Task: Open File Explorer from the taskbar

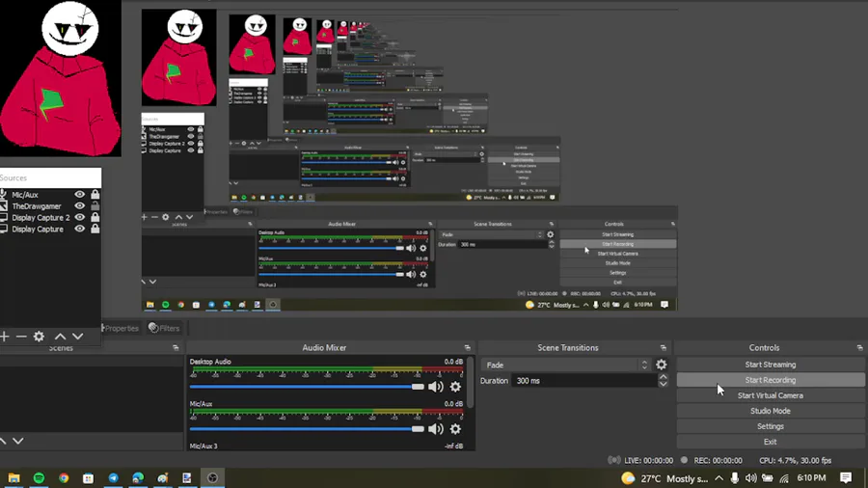Action: tap(14, 478)
